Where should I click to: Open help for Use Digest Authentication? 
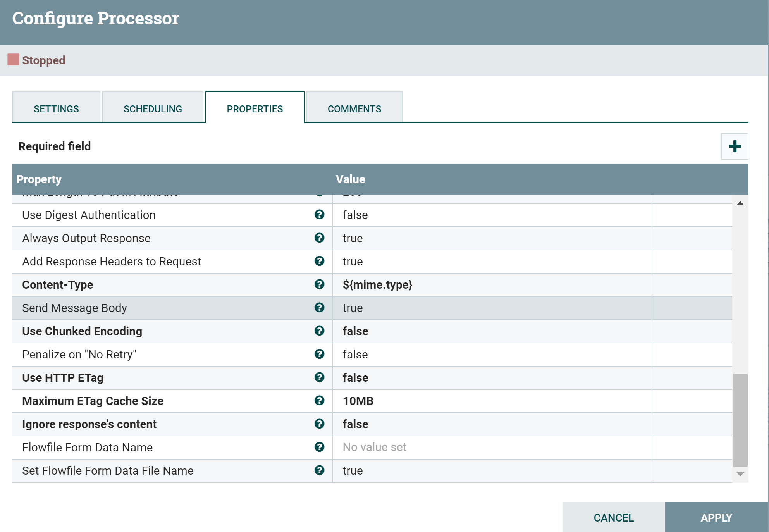click(x=319, y=215)
